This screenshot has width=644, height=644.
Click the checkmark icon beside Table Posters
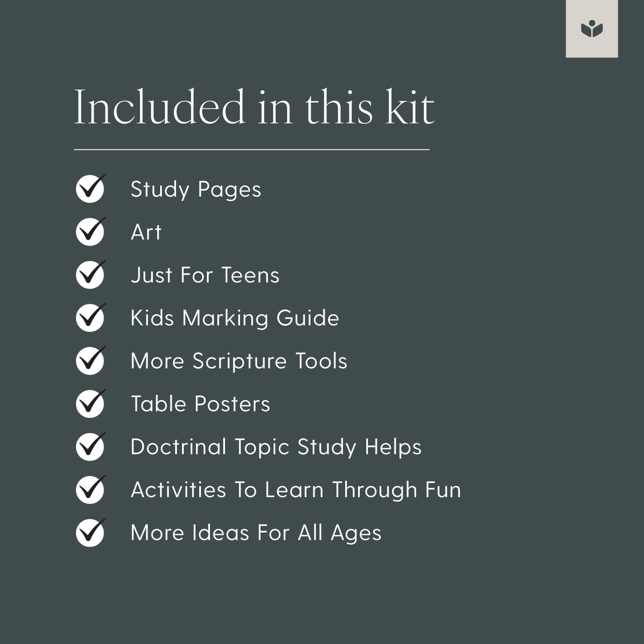click(90, 404)
